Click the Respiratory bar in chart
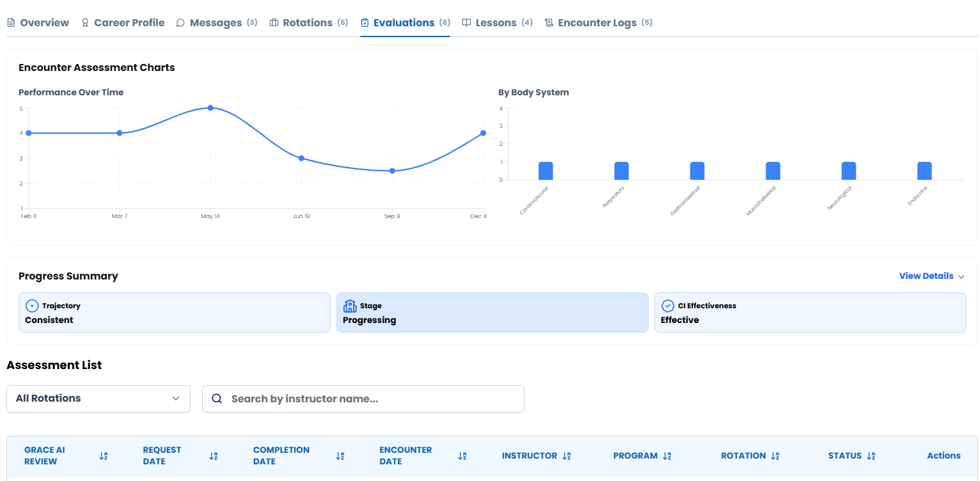Screen dimensions: 980x481 pyautogui.click(x=622, y=171)
